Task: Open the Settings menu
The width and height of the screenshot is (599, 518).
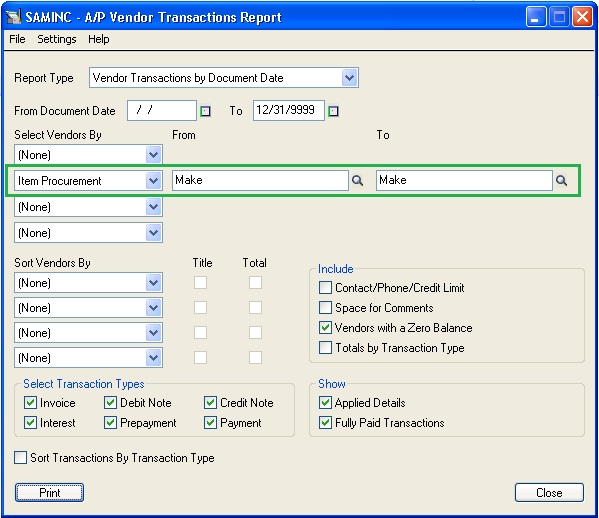Action: pos(57,39)
